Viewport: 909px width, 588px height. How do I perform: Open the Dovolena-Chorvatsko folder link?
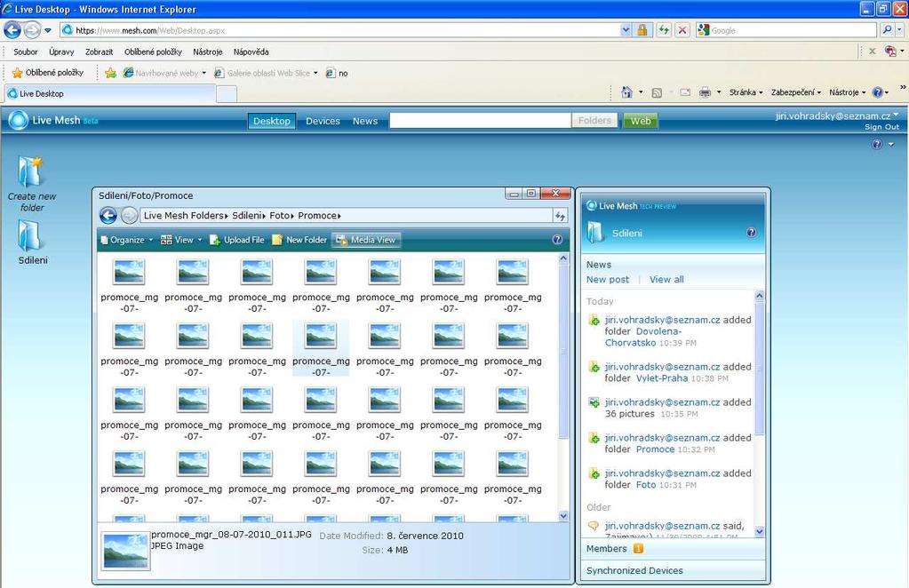click(643, 337)
